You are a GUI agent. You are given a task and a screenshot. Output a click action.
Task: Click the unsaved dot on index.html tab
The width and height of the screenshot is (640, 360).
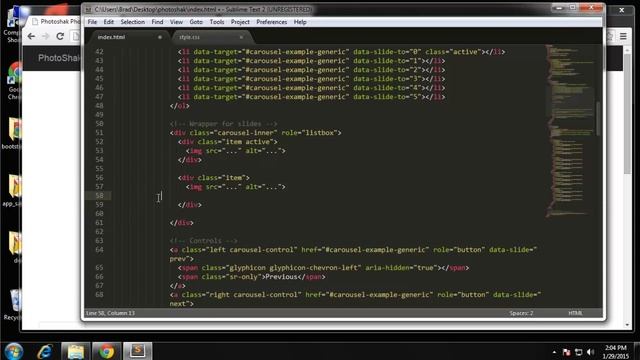(160, 37)
